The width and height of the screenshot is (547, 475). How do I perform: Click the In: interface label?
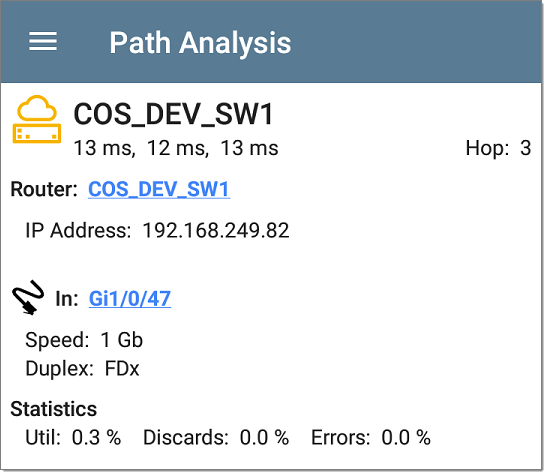coord(67,299)
